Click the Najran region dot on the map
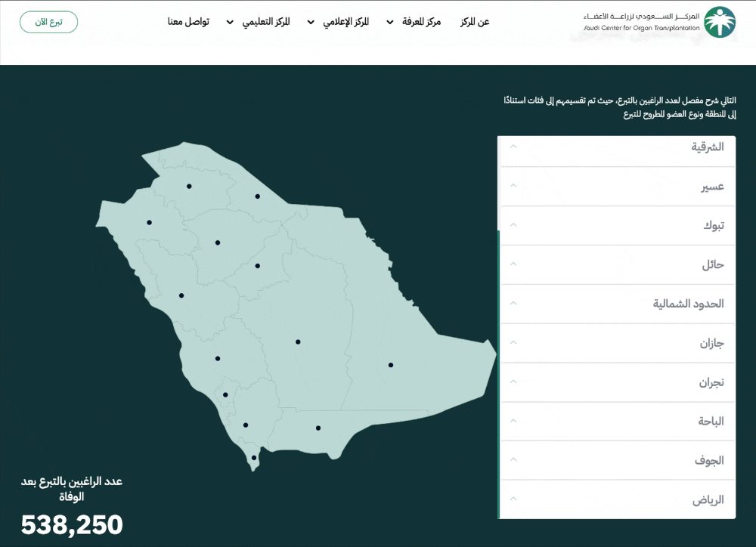756x547 pixels. [318, 428]
